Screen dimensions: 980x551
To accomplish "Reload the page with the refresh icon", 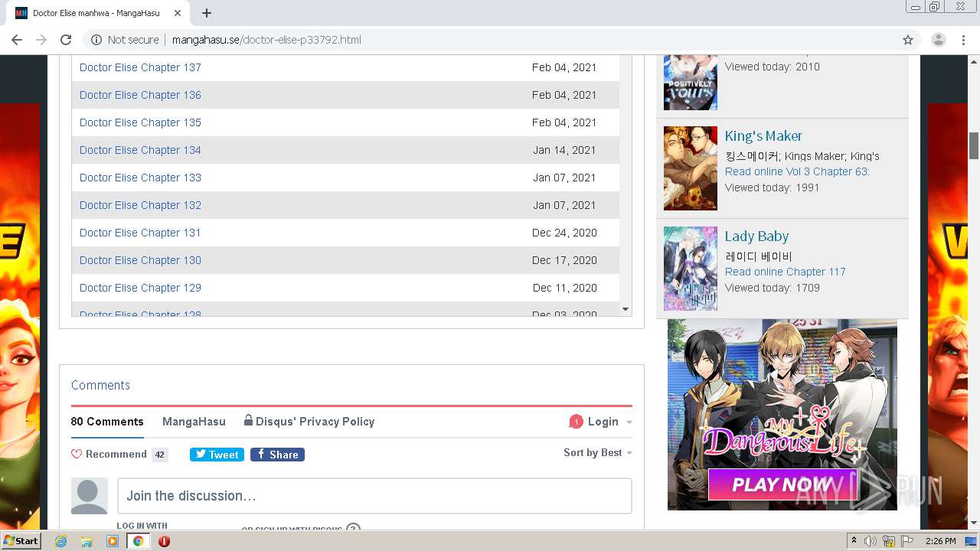I will [x=66, y=40].
